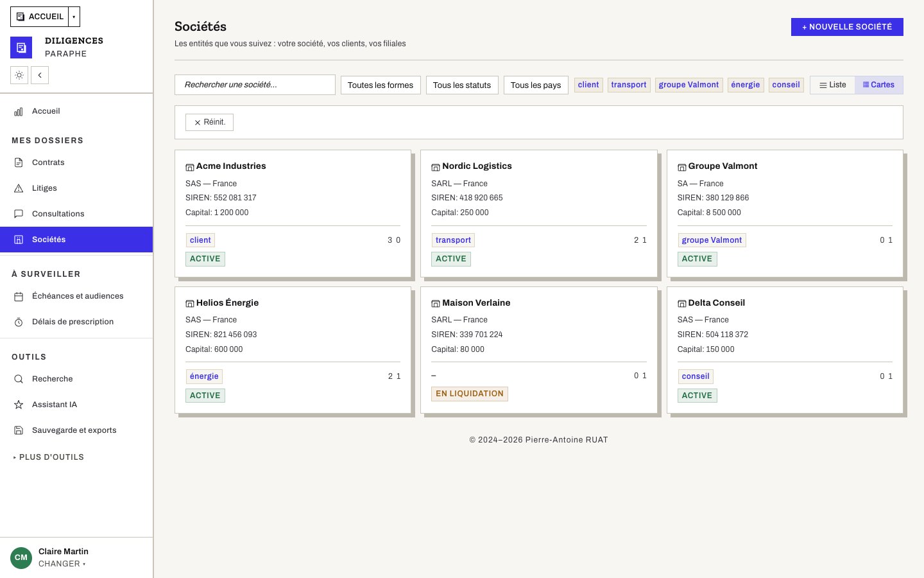Viewport: 924px width, 578px height.
Task: Click the + Nouvelle société button
Action: coord(847,27)
